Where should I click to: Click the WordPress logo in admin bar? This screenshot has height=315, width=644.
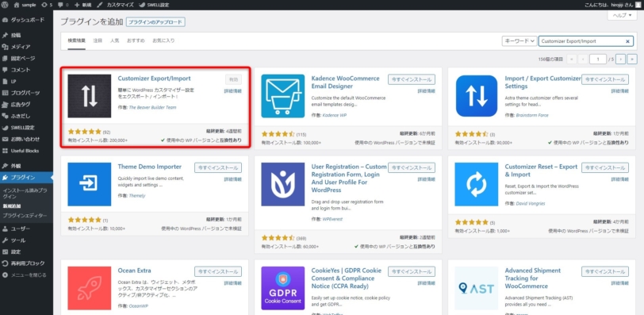6,5
